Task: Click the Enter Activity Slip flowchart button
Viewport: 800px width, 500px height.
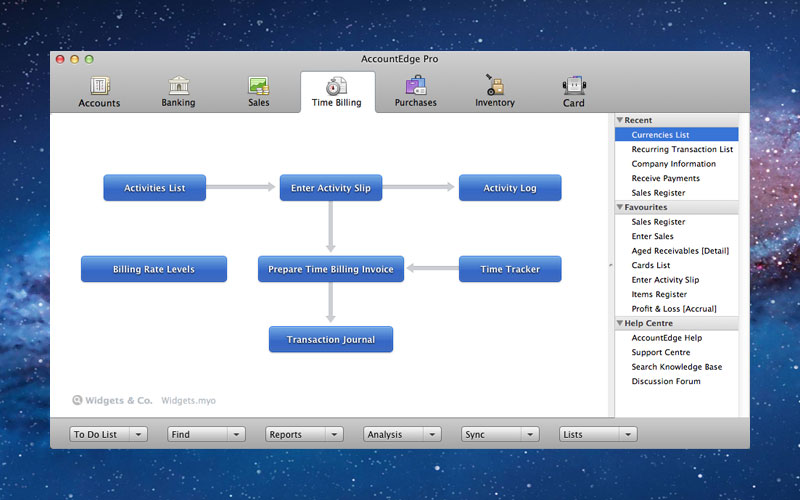Action: coord(331,188)
